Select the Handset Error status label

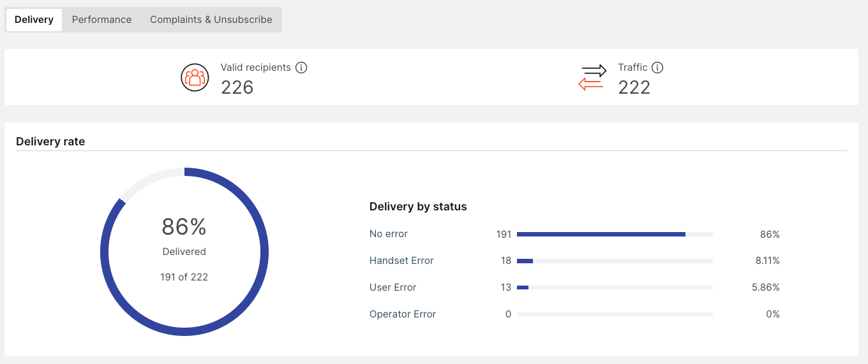coord(401,261)
